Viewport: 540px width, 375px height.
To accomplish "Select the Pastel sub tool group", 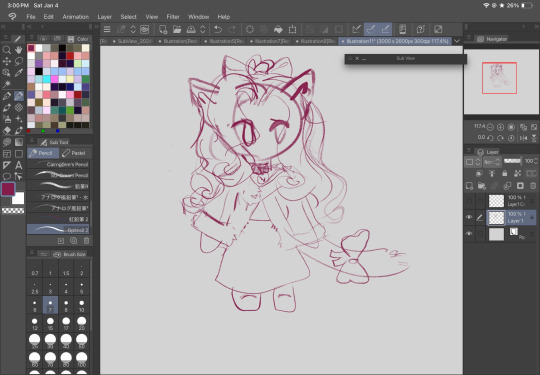I will [x=74, y=153].
